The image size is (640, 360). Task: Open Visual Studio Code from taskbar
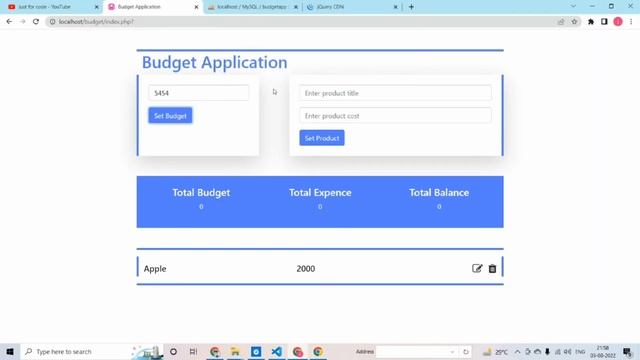(276, 351)
